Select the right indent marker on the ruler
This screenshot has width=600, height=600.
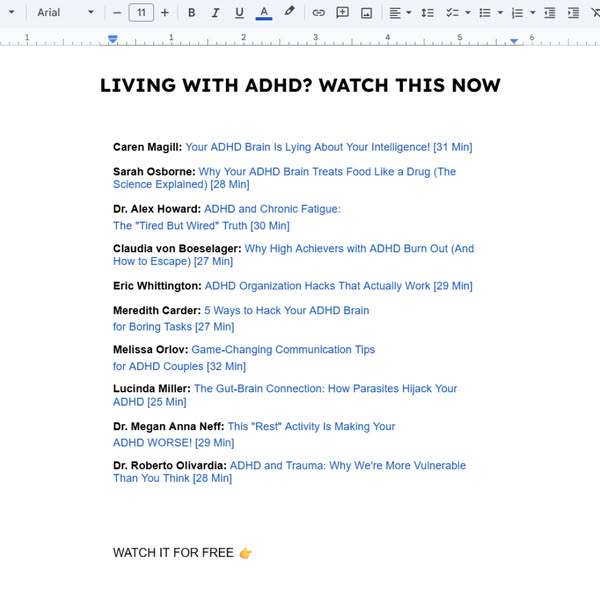tap(514, 41)
